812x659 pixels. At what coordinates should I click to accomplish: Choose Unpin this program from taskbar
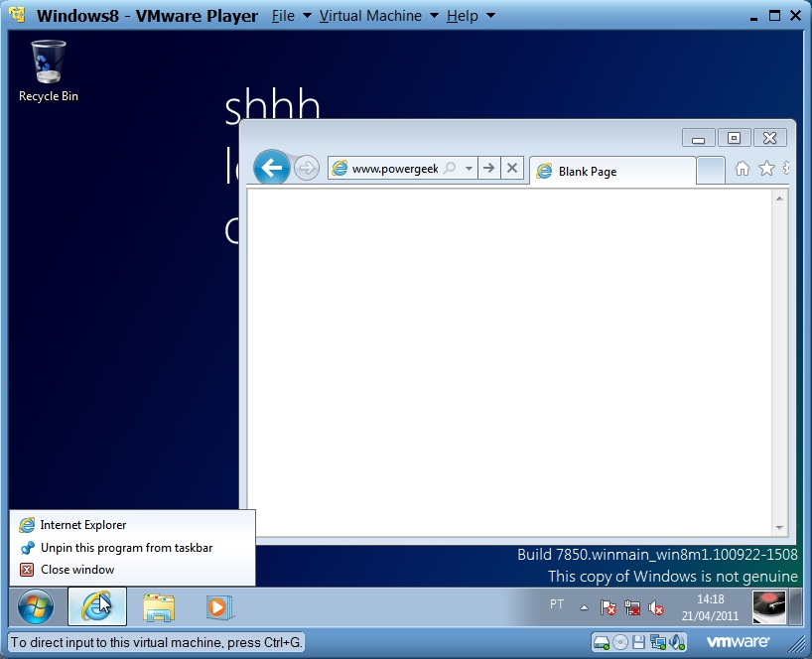coord(133,548)
